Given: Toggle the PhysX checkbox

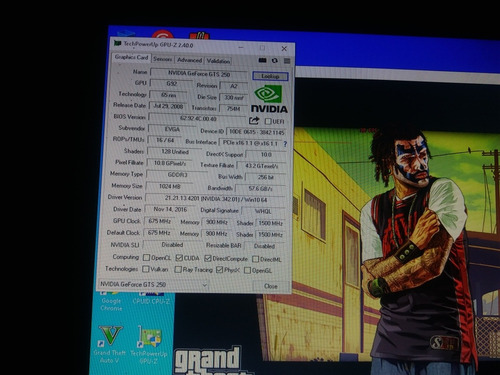Looking at the screenshot, I should pos(219,270).
